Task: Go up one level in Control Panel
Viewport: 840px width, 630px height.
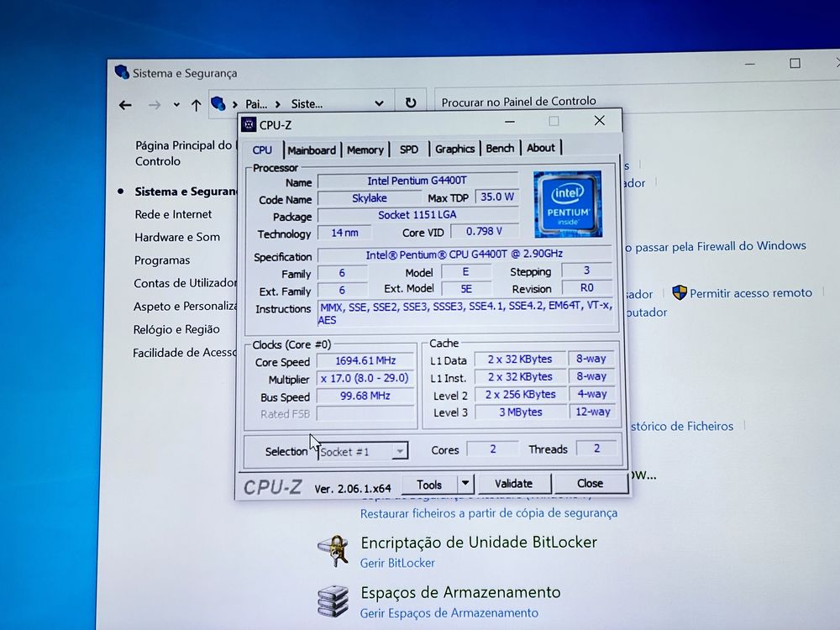Action: click(196, 105)
